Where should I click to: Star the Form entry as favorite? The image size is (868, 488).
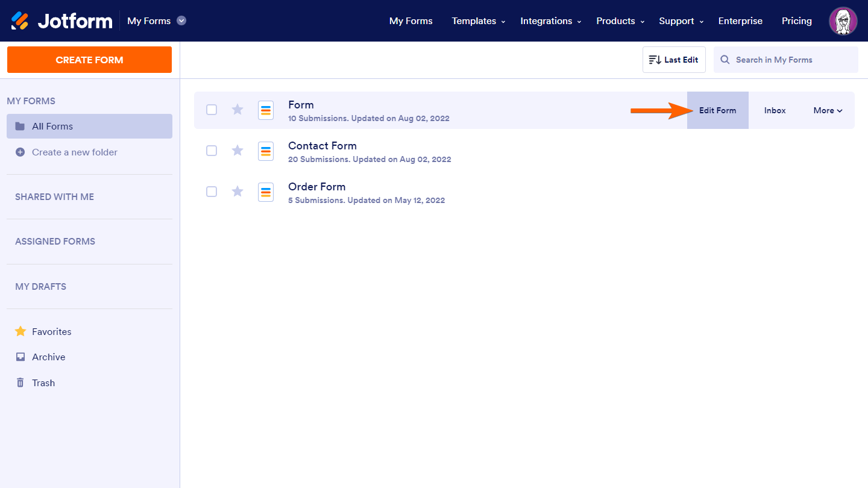tap(237, 110)
